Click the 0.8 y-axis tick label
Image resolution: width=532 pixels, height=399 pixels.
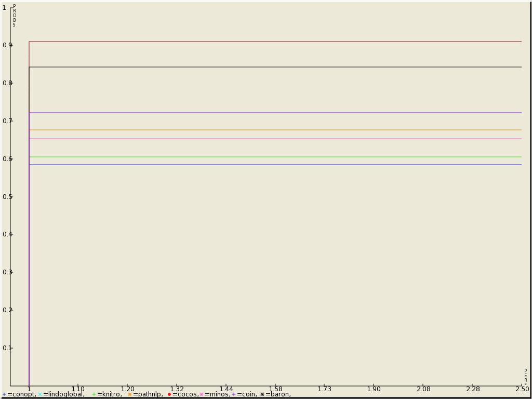pos(7,83)
